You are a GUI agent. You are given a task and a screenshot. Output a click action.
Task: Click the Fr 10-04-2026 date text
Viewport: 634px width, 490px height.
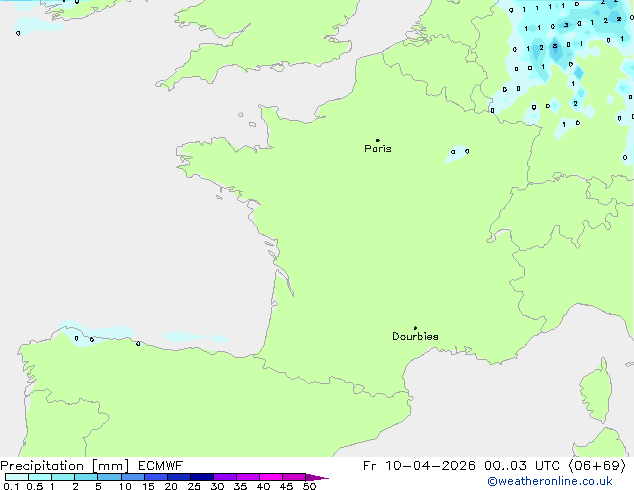[419, 466]
